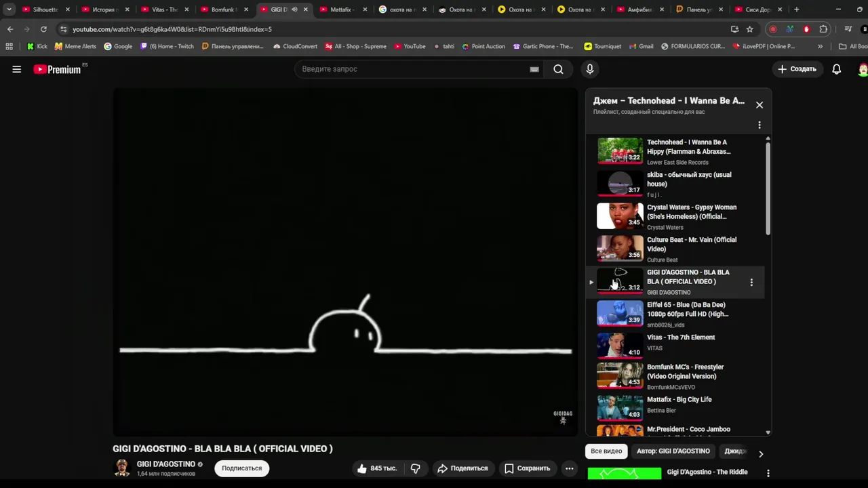Show next filter chips arrow
This screenshot has height=488, width=868.
760,453
